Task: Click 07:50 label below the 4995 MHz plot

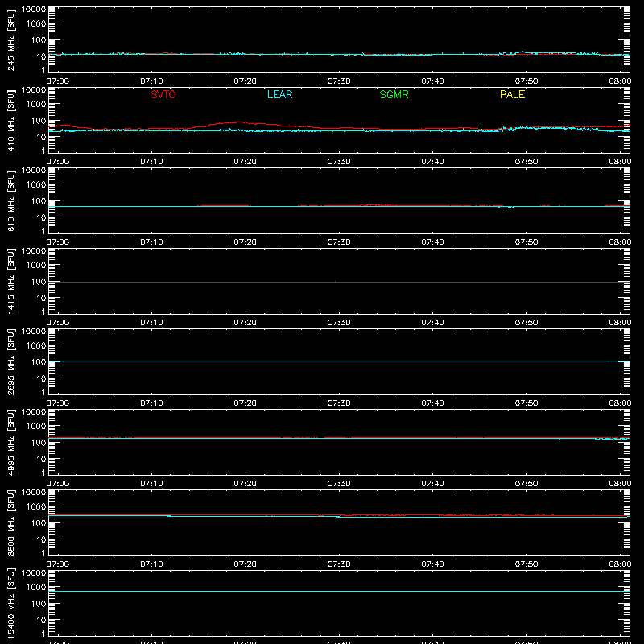Action: point(526,484)
